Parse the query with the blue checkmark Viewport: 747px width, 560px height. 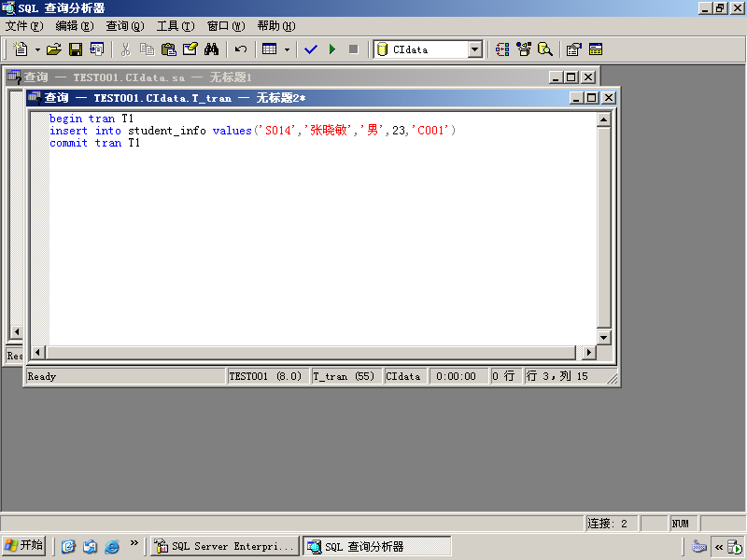[x=311, y=49]
